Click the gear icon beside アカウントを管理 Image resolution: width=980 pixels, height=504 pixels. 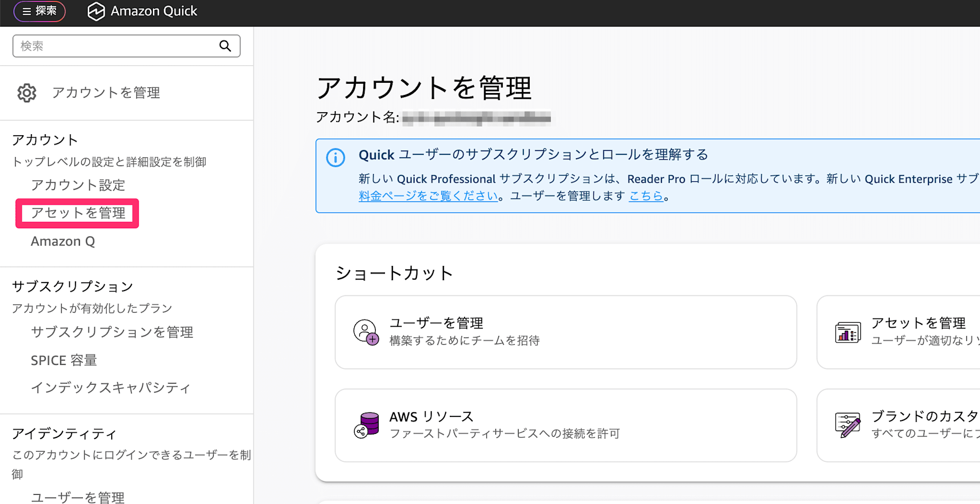pyautogui.click(x=27, y=93)
